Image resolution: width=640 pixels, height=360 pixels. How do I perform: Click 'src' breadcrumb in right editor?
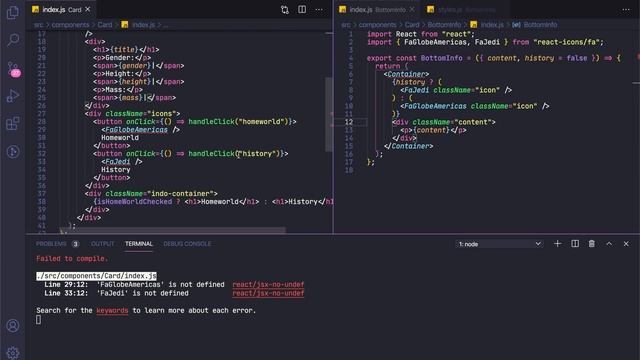pos(346,25)
